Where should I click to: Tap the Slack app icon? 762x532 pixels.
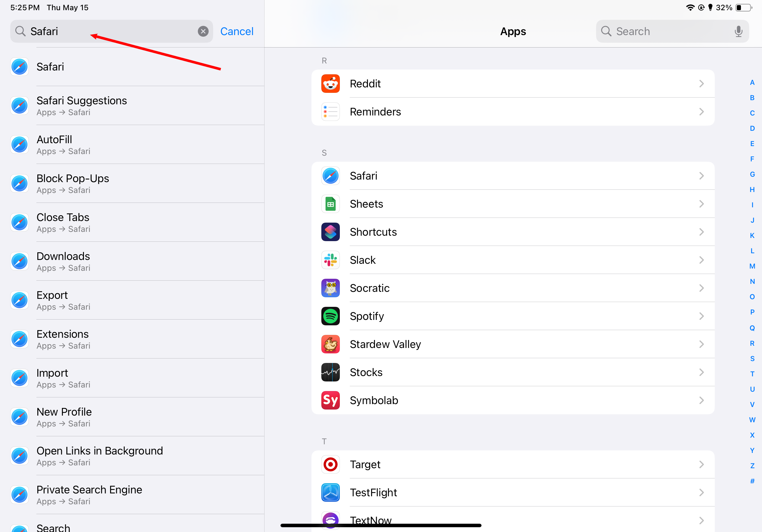(330, 260)
